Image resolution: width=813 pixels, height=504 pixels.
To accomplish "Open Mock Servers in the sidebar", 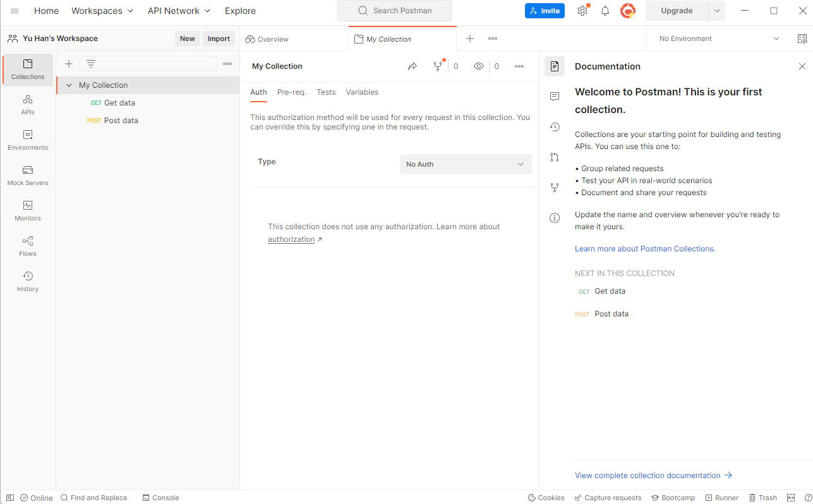I will [28, 176].
